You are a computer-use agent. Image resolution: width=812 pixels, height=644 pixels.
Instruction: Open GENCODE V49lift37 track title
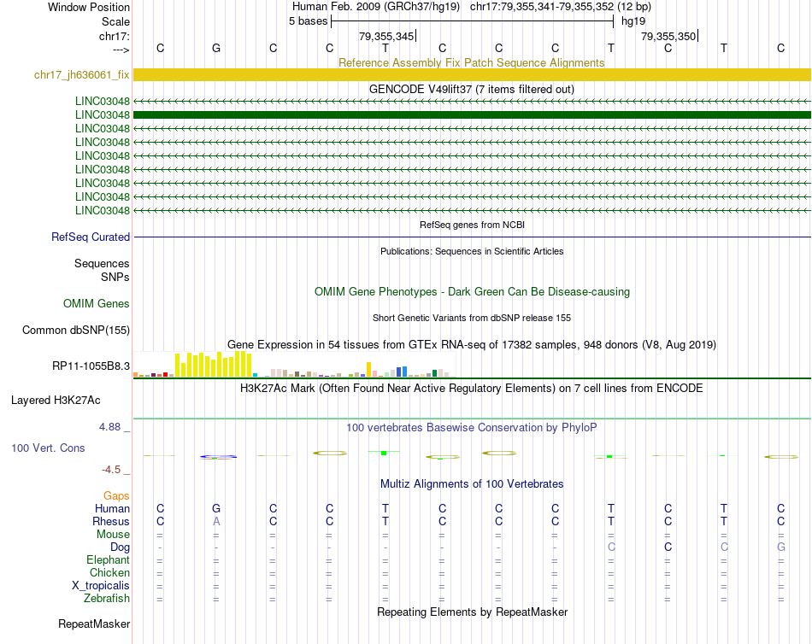click(x=472, y=89)
